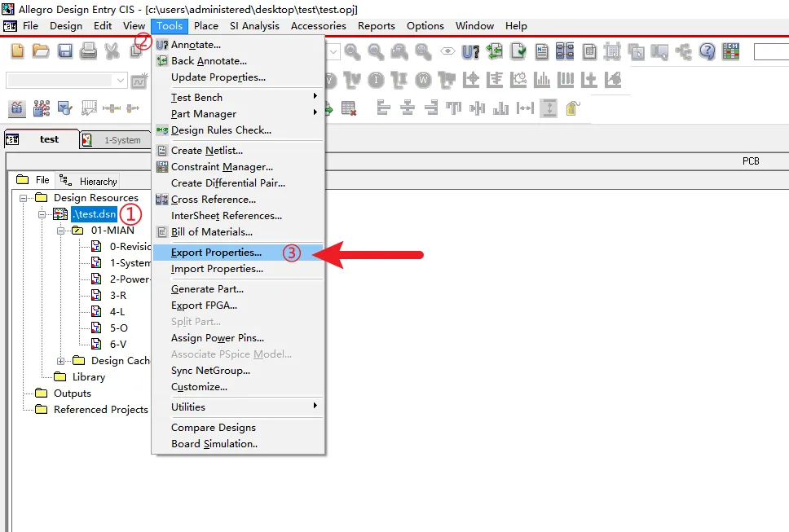
Task: Click the New document toolbar icon
Action: [17, 51]
